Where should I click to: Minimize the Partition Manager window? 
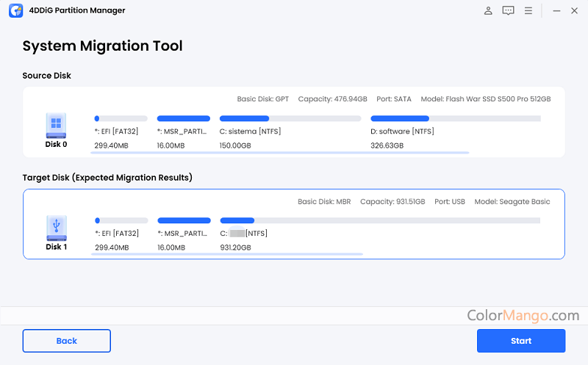tap(553, 11)
